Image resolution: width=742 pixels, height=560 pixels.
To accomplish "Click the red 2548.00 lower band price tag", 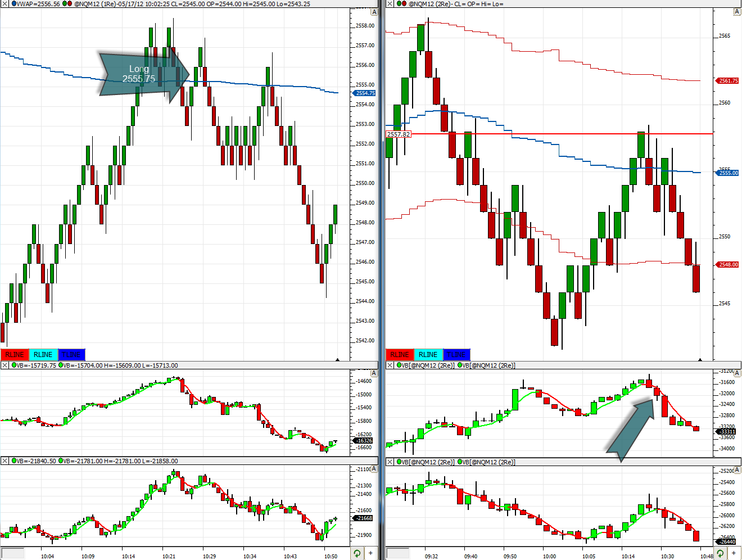I will coord(728,265).
